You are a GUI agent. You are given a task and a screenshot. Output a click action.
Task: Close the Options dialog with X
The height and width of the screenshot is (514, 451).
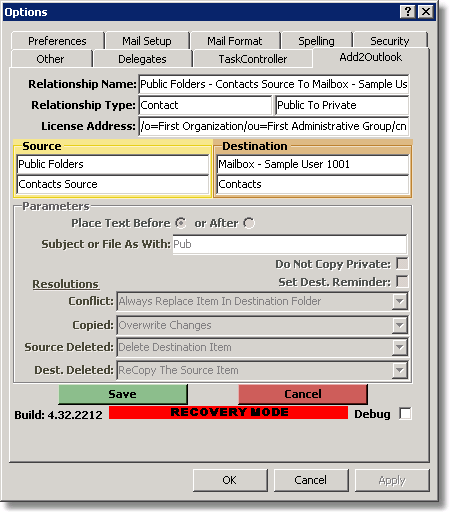click(426, 12)
